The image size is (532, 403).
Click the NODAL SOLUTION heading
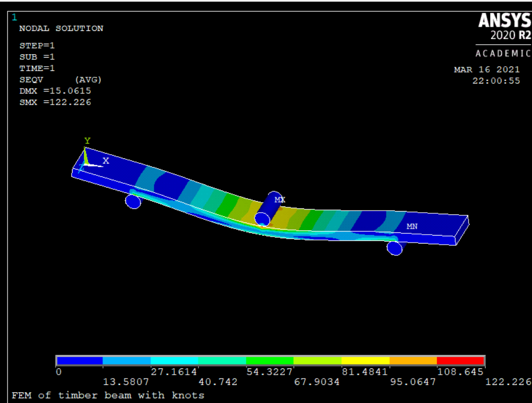(x=61, y=28)
